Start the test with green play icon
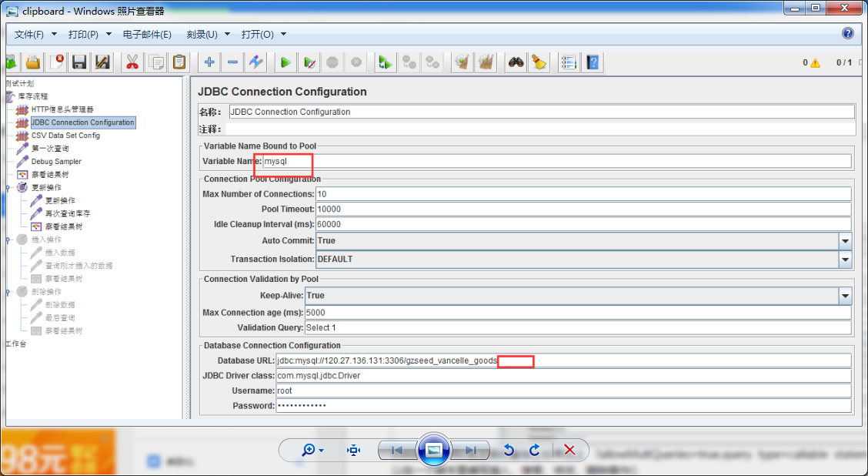Viewport: 868px width, 476px height. click(x=285, y=62)
